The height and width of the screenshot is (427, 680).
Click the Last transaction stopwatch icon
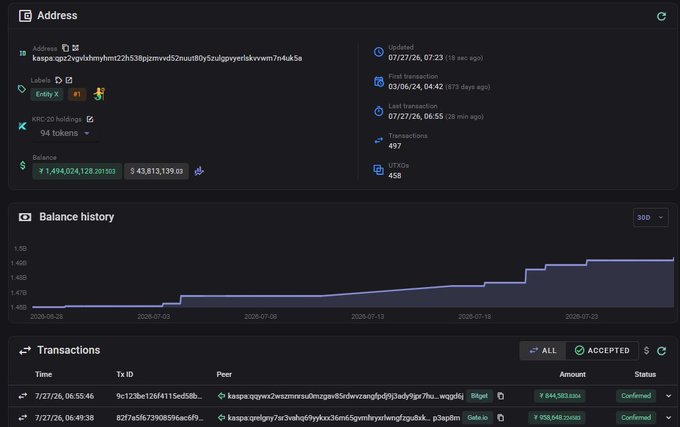(x=379, y=111)
